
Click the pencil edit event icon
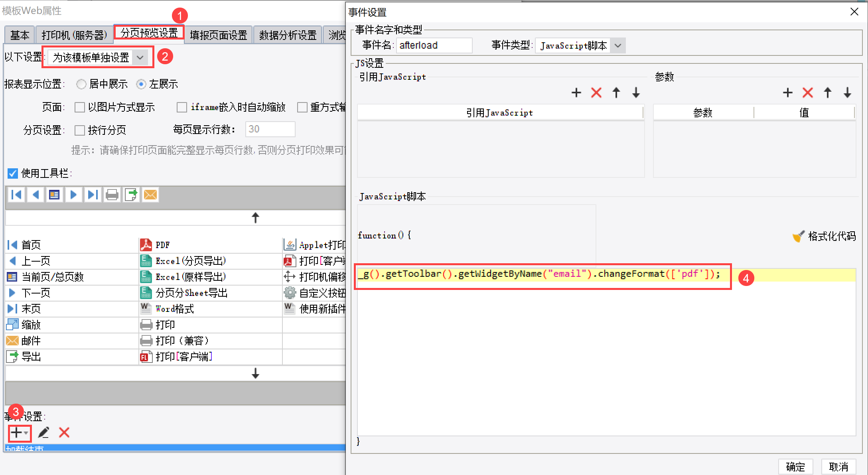click(43, 432)
